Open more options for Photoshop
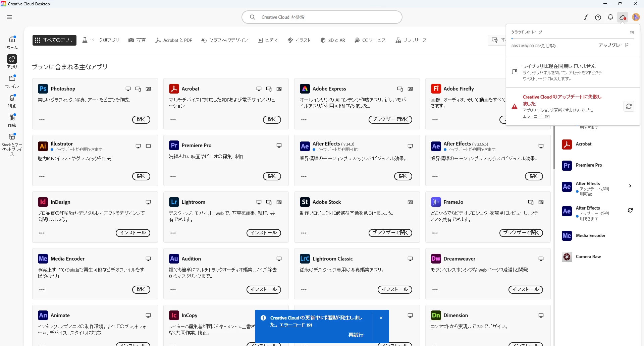Image resolution: width=644 pixels, height=346 pixels. point(42,120)
